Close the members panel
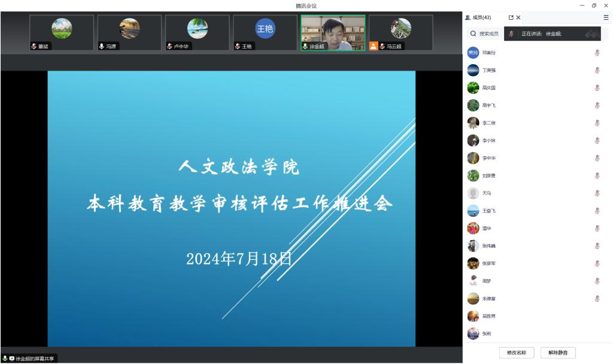Screen dimensions: 613x364 (518, 17)
